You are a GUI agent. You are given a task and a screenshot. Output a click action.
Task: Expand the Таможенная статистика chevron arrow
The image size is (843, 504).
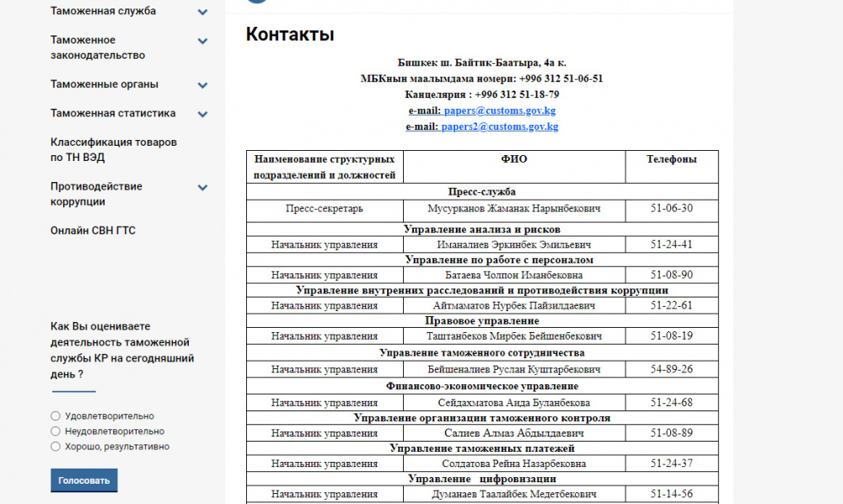(202, 114)
